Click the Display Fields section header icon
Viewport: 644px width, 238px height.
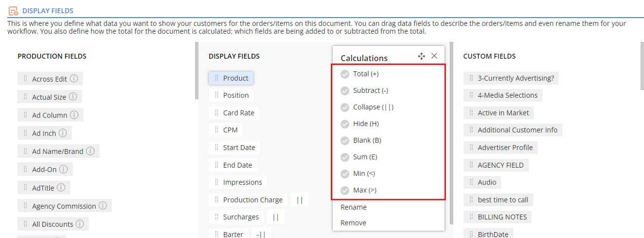pyautogui.click(x=14, y=10)
